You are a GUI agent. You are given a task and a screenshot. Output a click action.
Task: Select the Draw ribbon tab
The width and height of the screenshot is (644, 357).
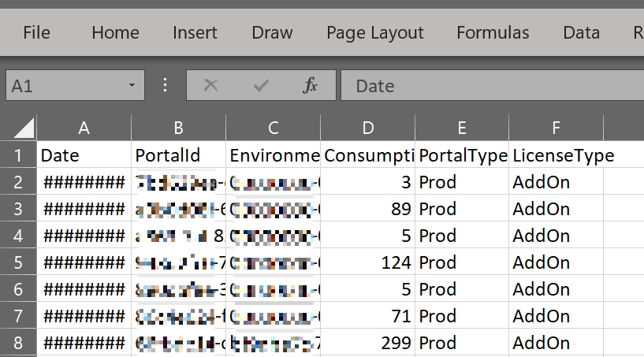[272, 32]
